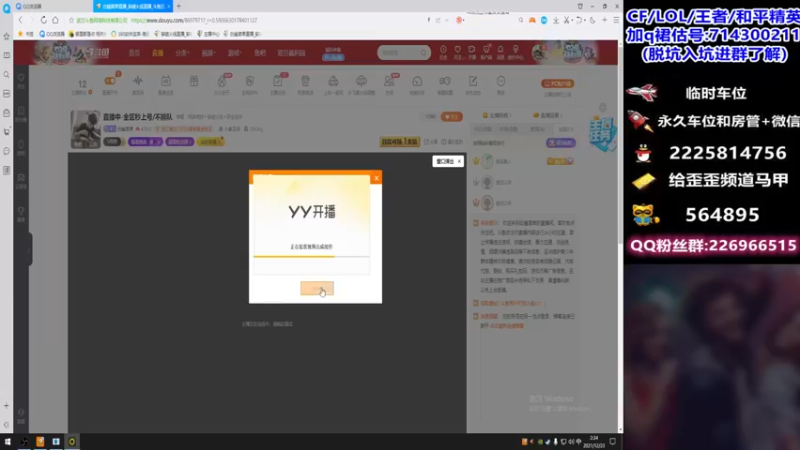Open the browser hamburger menu

616,20
